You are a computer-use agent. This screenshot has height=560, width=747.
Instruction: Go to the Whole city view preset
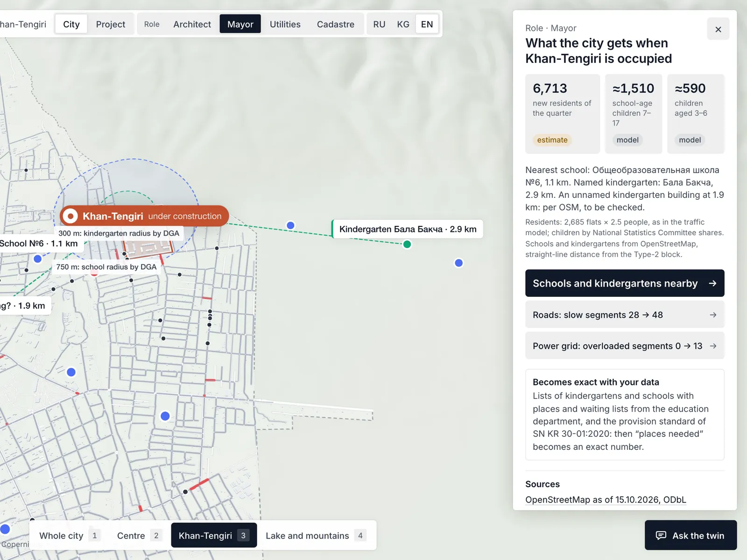70,535
